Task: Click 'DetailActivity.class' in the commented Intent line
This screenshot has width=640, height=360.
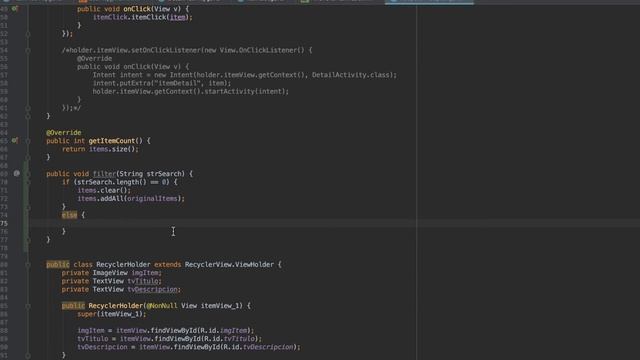Action: [x=351, y=75]
